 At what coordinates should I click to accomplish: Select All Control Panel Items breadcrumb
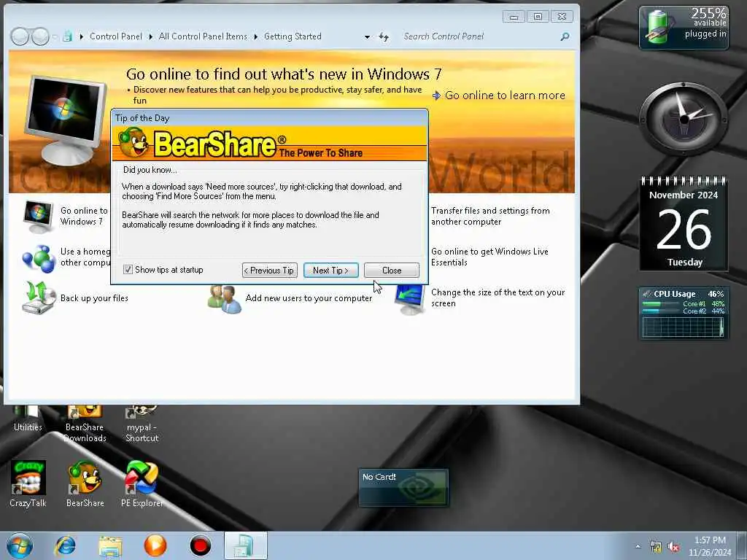coord(203,36)
